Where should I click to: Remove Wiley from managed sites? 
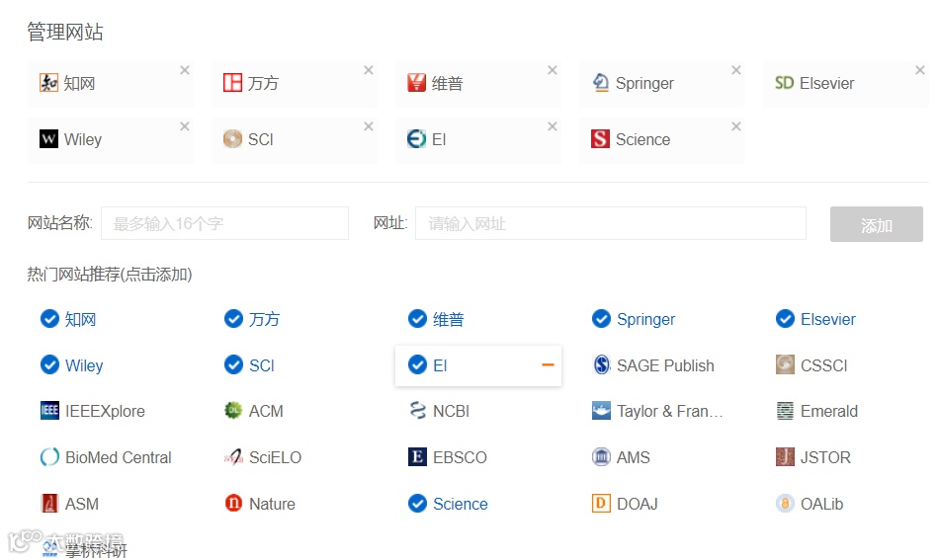(x=185, y=126)
